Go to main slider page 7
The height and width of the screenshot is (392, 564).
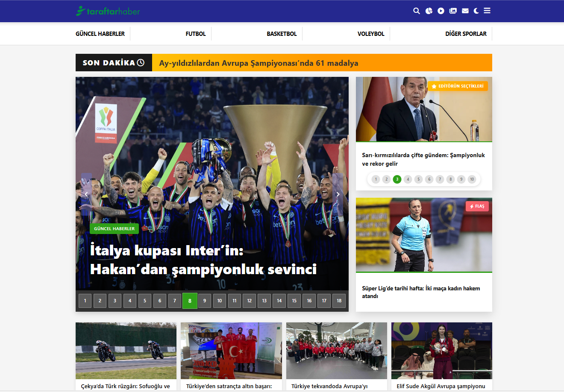pyautogui.click(x=175, y=301)
